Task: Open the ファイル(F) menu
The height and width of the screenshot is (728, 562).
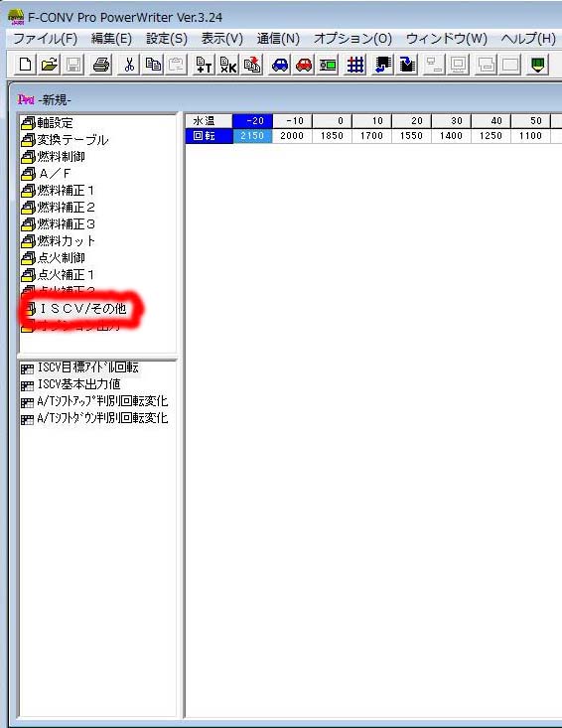Action: coord(45,39)
